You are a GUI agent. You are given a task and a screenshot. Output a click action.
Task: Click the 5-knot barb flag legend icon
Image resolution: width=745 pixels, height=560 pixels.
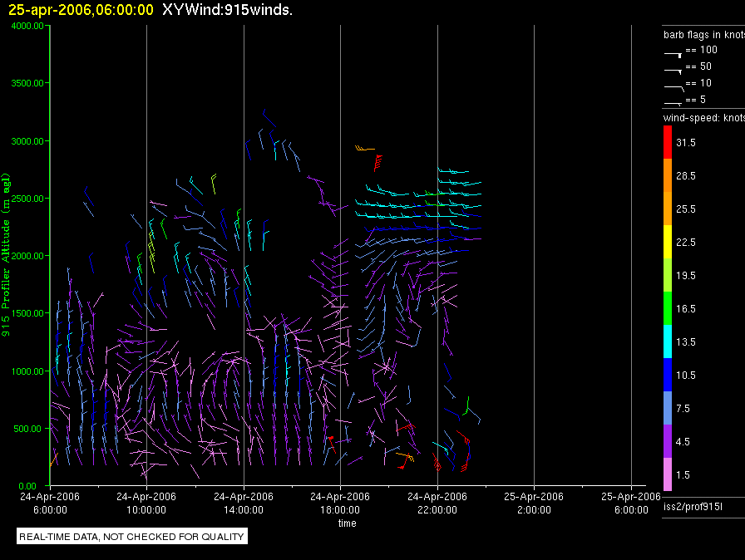point(673,103)
